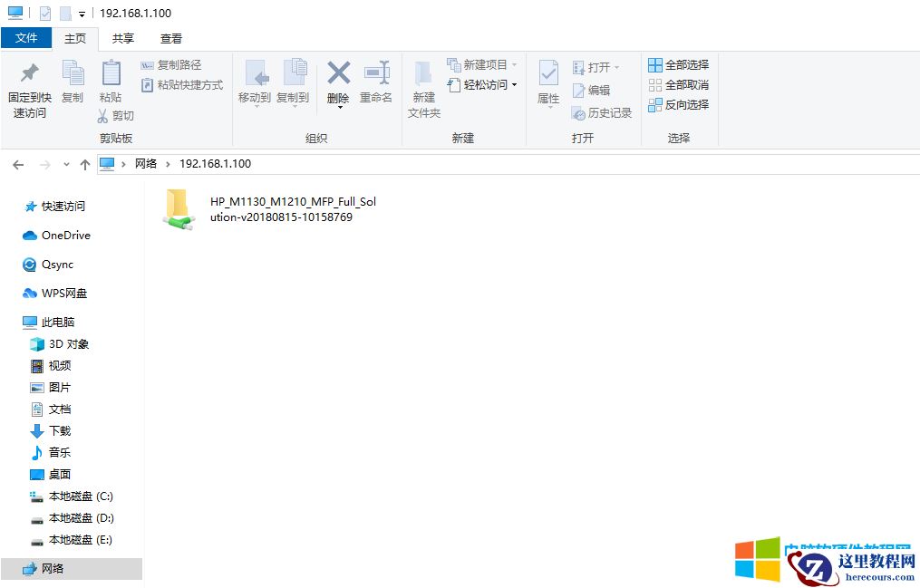Image resolution: width=920 pixels, height=588 pixels.
Task: Create folder with 新建文件夹 icon
Action: (x=422, y=86)
